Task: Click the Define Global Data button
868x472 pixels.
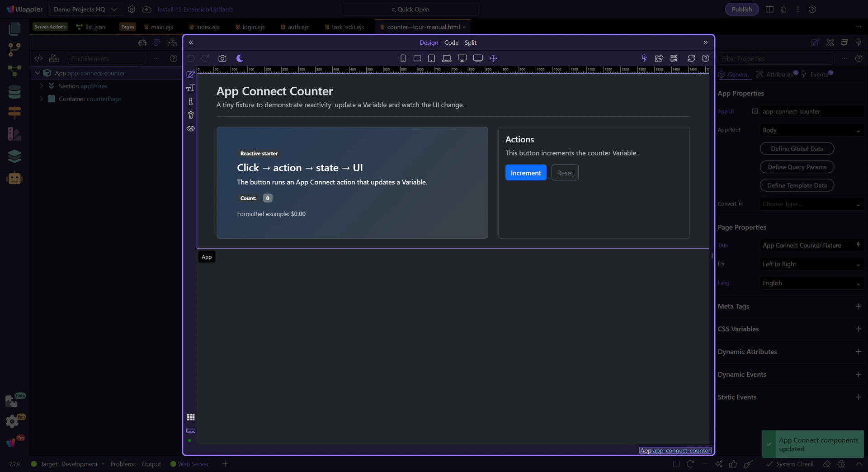Action: (x=797, y=149)
